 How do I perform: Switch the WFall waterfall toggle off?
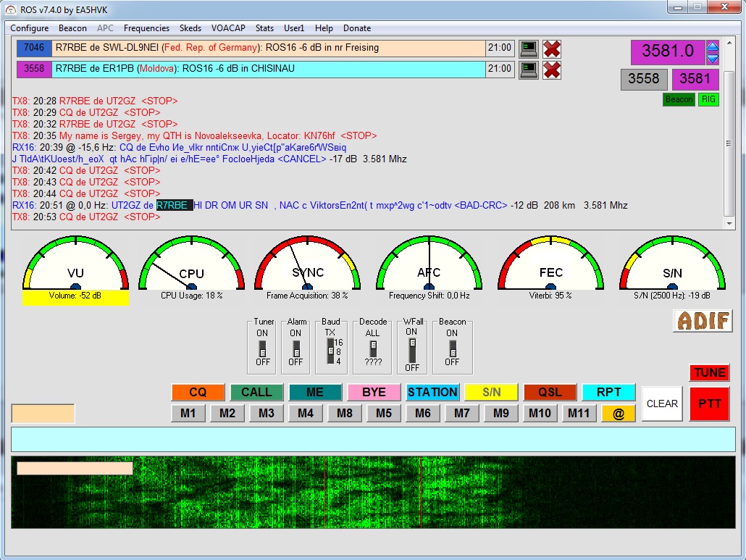412,348
